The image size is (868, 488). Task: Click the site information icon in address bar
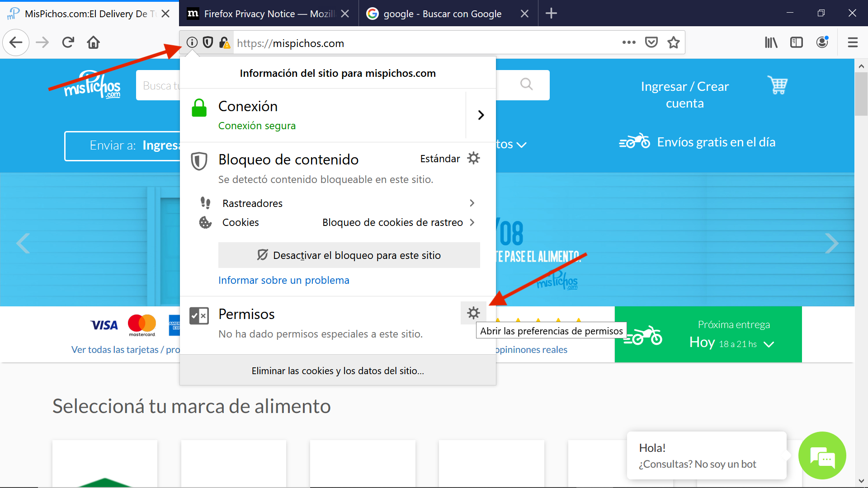[192, 42]
